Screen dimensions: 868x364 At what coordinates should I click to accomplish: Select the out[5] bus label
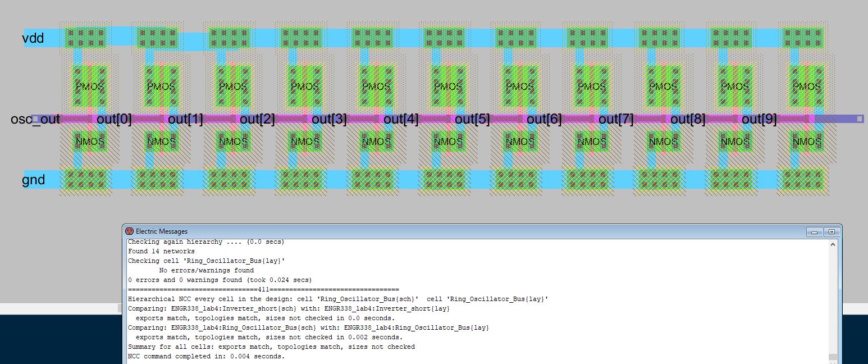pos(472,119)
